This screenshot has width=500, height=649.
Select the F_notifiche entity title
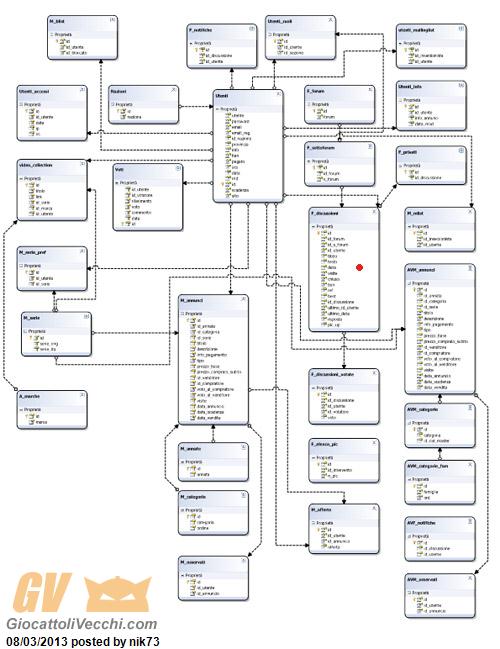click(x=200, y=30)
